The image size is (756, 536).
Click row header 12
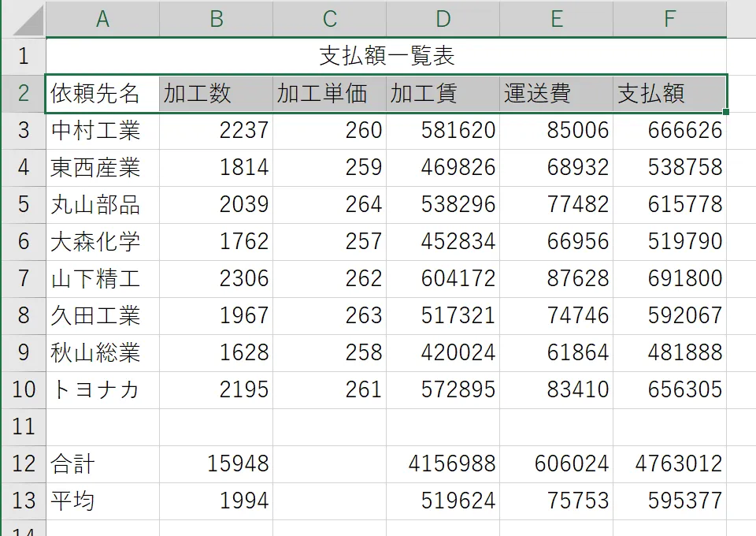pyautogui.click(x=24, y=463)
